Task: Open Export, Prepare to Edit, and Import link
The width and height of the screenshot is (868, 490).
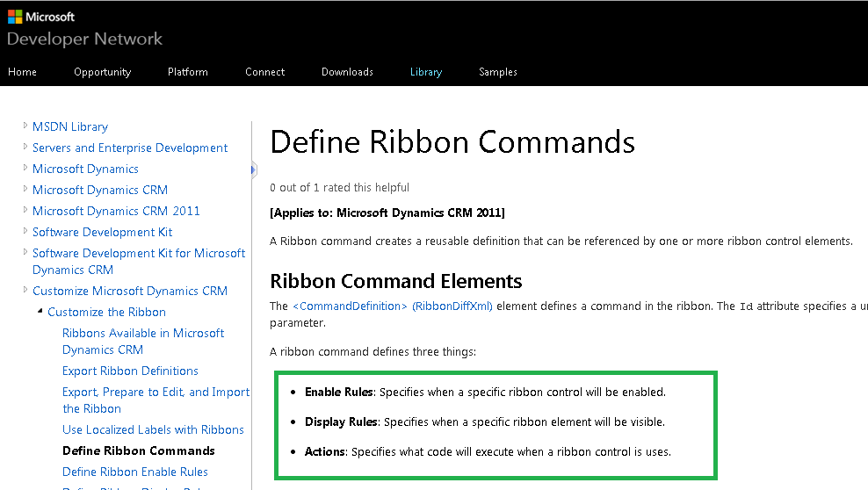Action: [156, 400]
